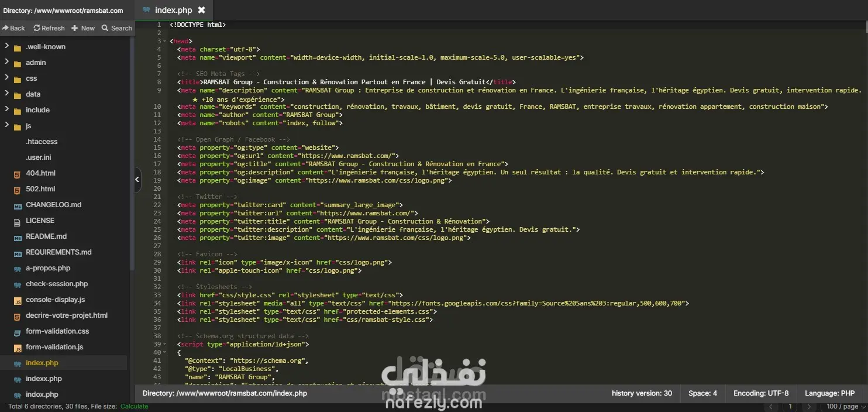Open a-propos.php from the file list

coord(48,268)
